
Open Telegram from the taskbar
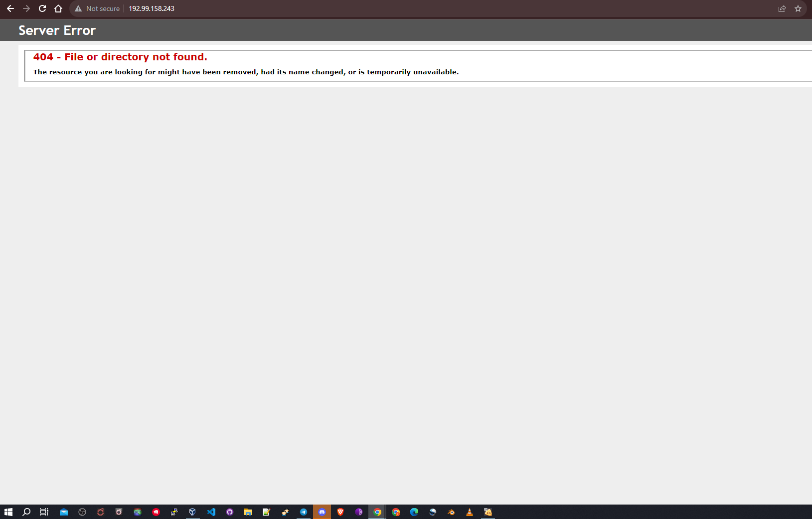303,512
